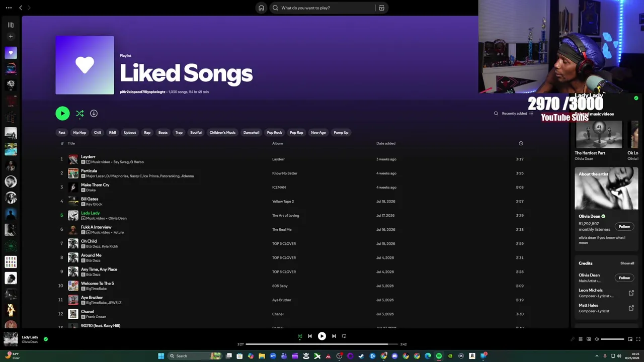Screen dimensions: 644x362
Task: Select the Soulful filter chip
Action: 196,132
